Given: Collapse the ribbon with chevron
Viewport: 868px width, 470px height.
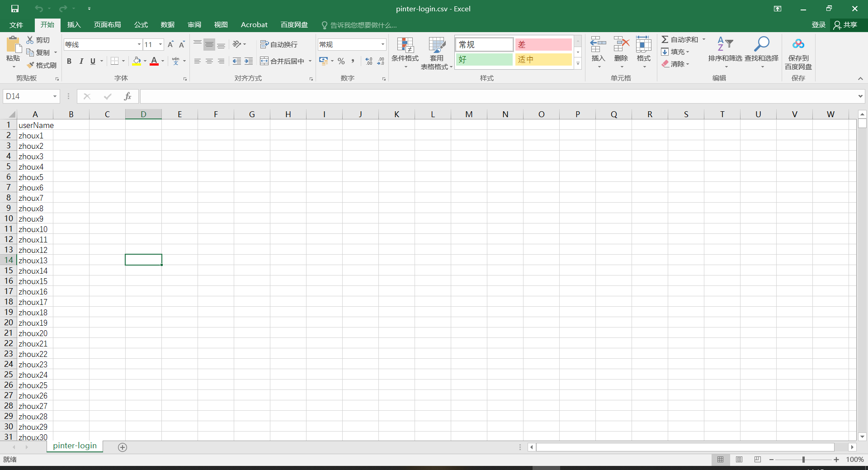Looking at the screenshot, I should (x=860, y=79).
